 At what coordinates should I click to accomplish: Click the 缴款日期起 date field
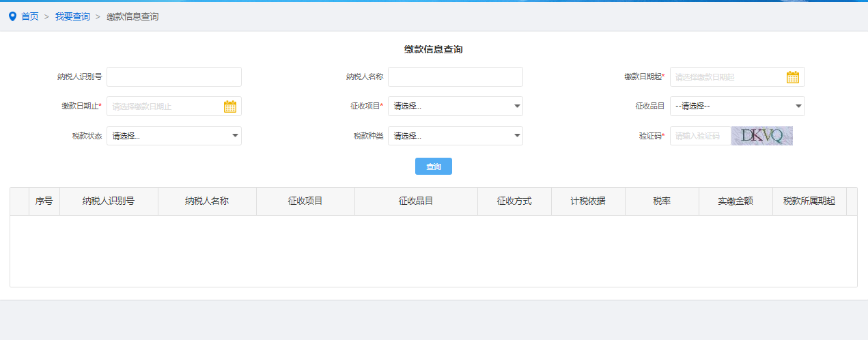(737, 77)
